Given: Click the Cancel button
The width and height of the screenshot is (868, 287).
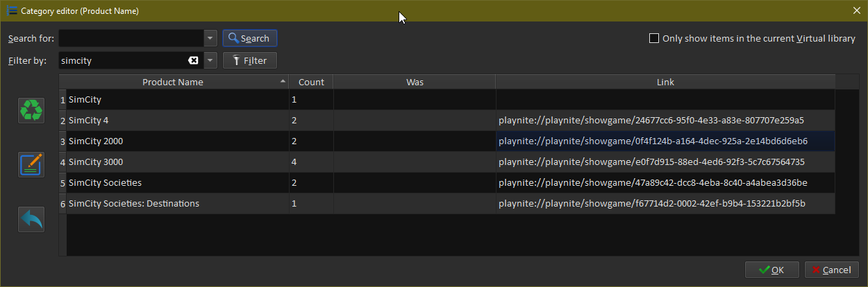Looking at the screenshot, I should pos(831,270).
